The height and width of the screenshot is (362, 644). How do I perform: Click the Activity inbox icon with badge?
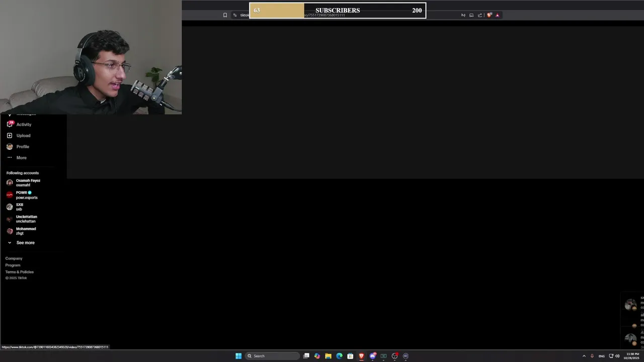click(10, 124)
